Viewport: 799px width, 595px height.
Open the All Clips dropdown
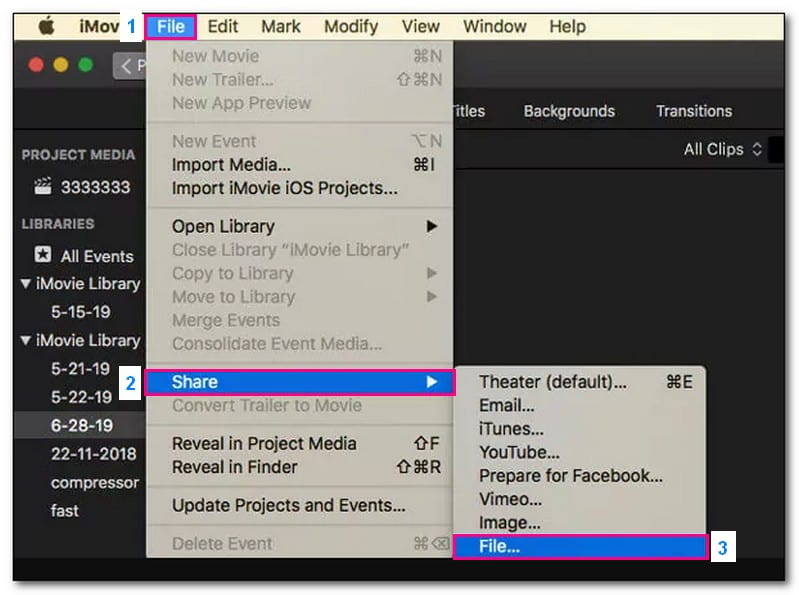click(722, 149)
